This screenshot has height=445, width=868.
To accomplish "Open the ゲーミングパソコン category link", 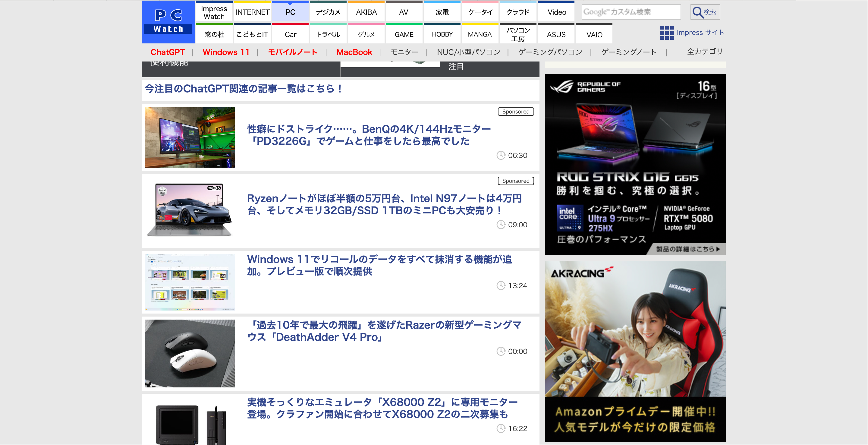I will coord(550,52).
